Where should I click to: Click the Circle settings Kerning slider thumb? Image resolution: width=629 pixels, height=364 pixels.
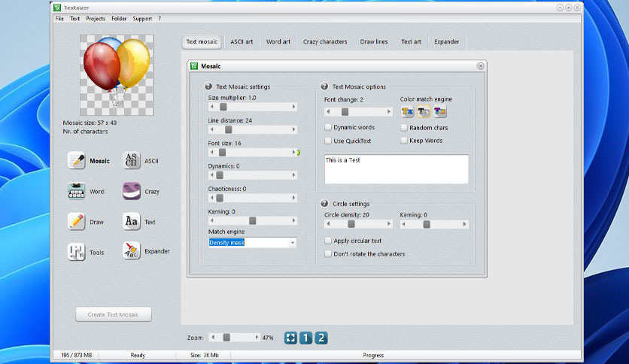[427, 224]
